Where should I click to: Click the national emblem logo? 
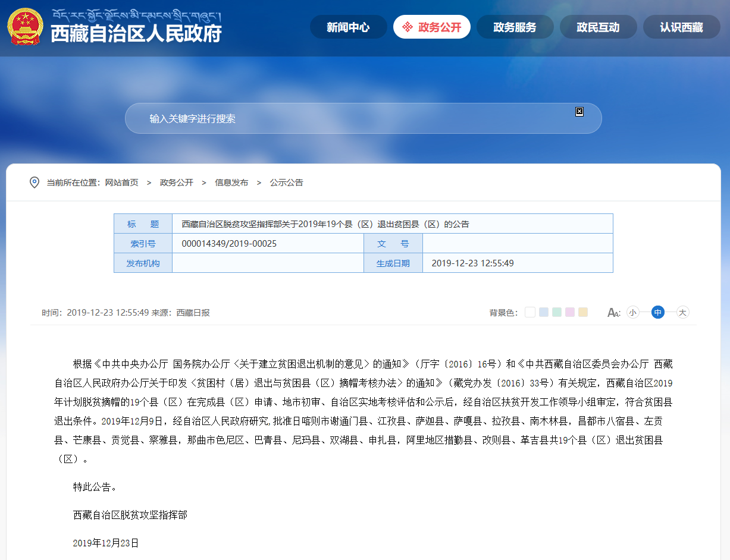[x=25, y=27]
